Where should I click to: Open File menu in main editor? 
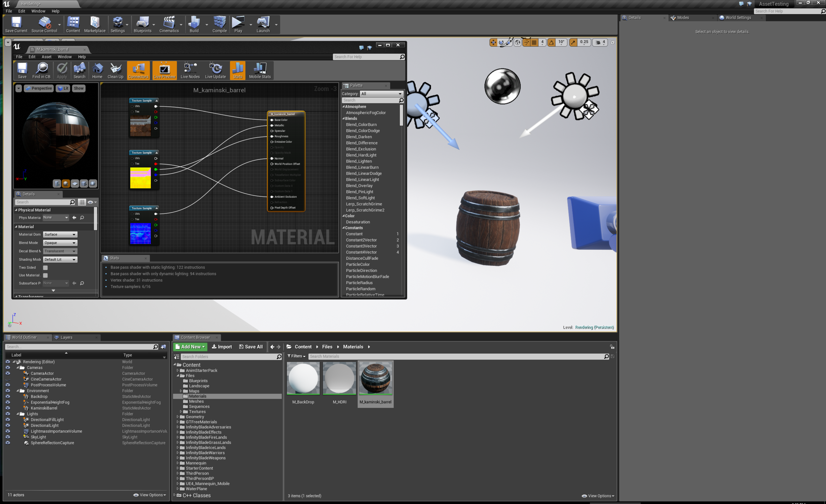9,11
